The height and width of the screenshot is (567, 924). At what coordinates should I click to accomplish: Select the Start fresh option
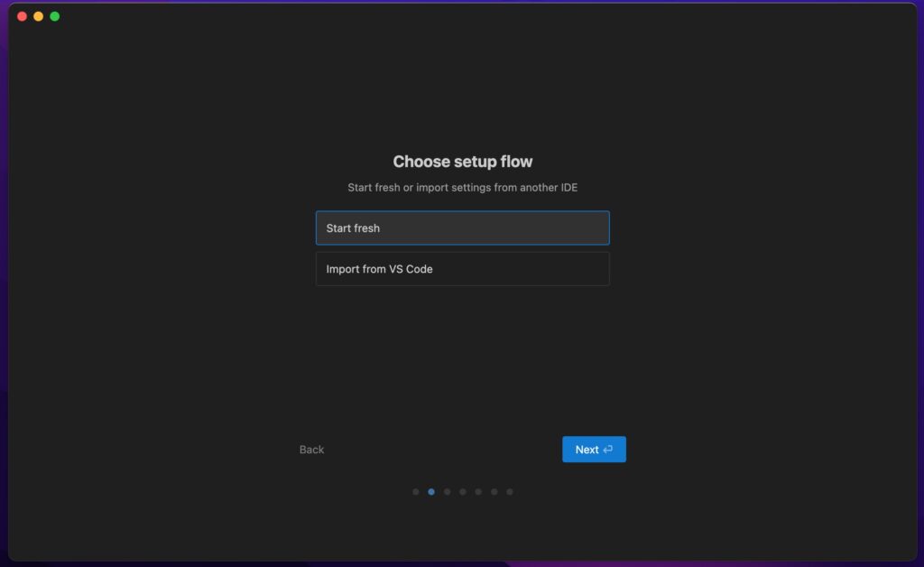[462, 228]
